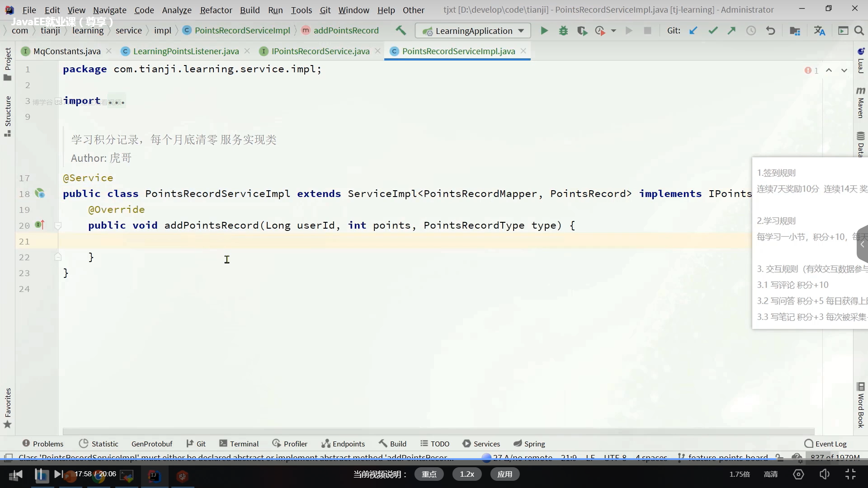868x488 pixels.
Task: Open the Event Log panel
Action: [826, 444]
